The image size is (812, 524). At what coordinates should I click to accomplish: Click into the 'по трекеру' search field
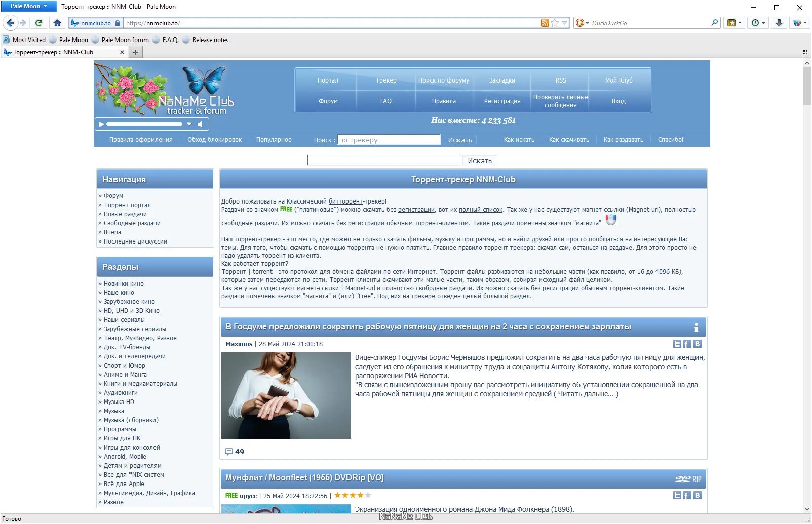coord(389,140)
